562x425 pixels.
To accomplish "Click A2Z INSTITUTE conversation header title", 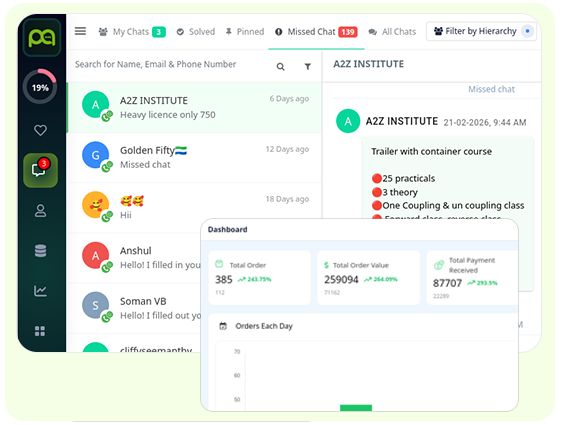I will 368,64.
